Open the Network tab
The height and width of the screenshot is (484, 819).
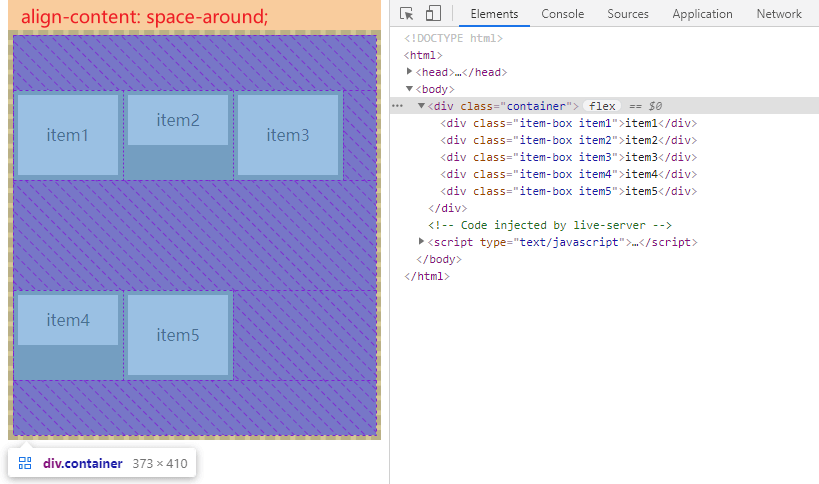(x=779, y=14)
